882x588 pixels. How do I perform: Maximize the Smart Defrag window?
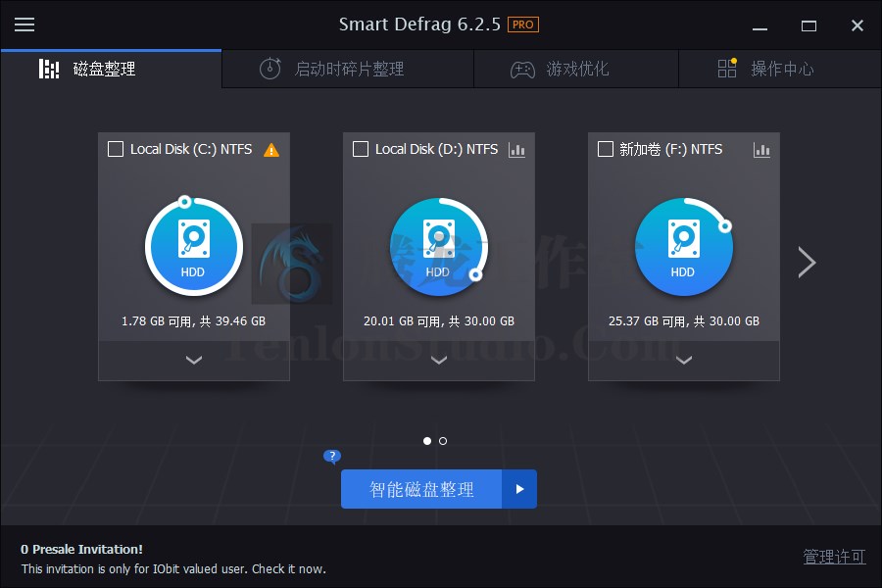[x=808, y=25]
